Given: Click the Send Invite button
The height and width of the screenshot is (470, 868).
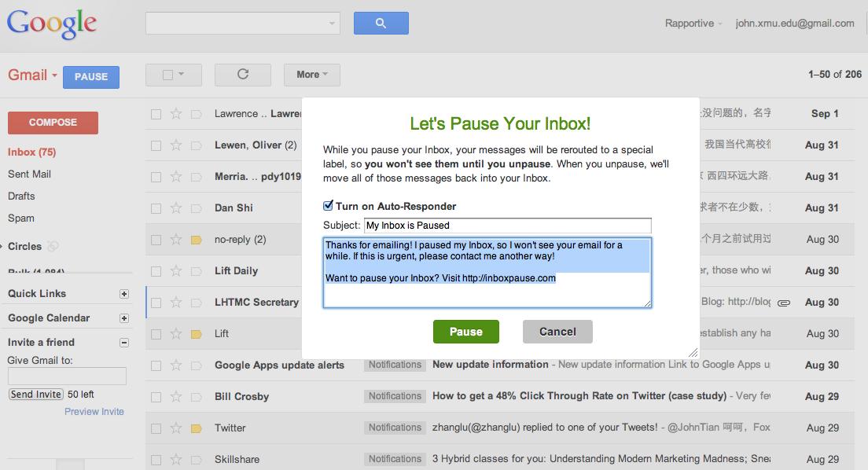Looking at the screenshot, I should pos(36,395).
